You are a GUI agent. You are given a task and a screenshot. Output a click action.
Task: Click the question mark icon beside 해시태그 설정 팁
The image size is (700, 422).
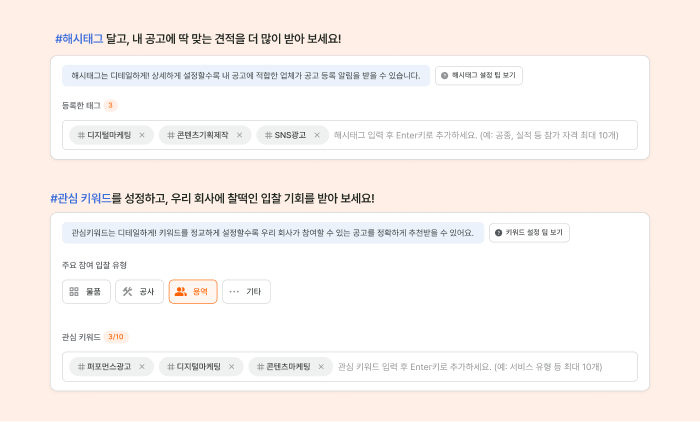[444, 75]
